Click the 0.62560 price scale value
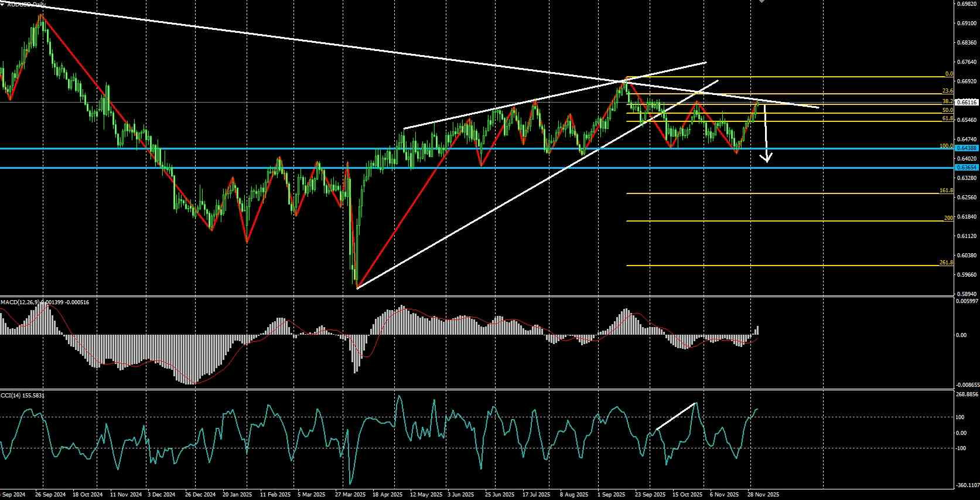 coord(967,198)
